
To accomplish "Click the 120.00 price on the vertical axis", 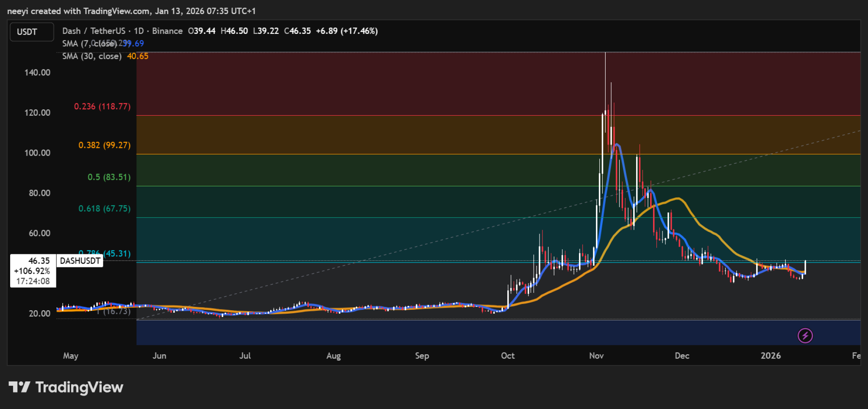I will click(x=37, y=112).
